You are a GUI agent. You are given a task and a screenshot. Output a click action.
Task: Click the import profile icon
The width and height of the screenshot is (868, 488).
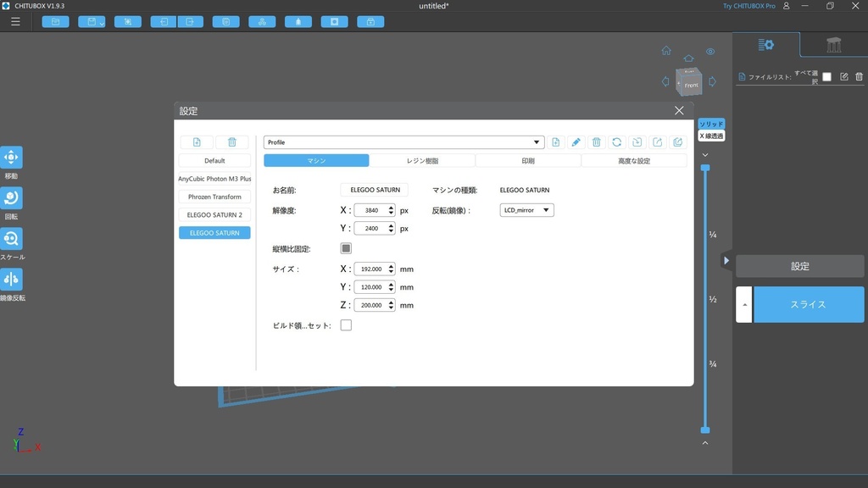pyautogui.click(x=637, y=142)
